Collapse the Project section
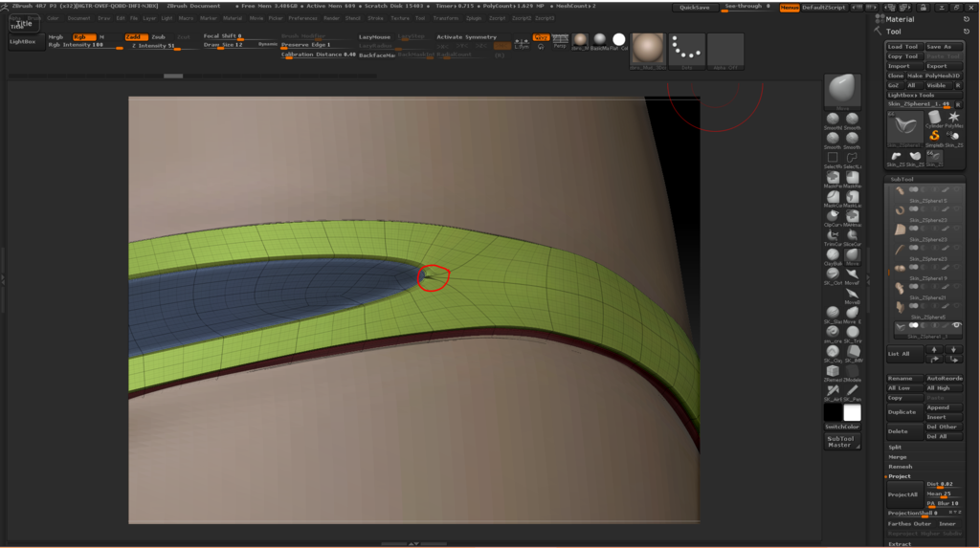 coord(900,476)
